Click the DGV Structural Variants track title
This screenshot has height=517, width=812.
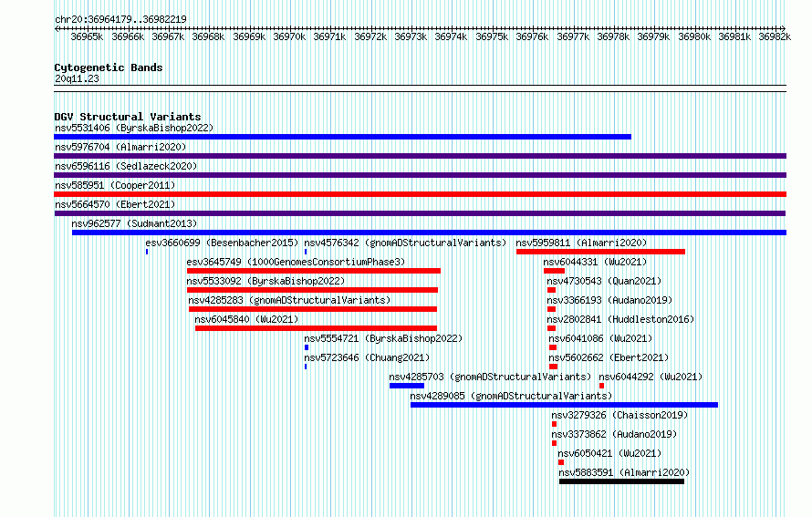tap(128, 117)
